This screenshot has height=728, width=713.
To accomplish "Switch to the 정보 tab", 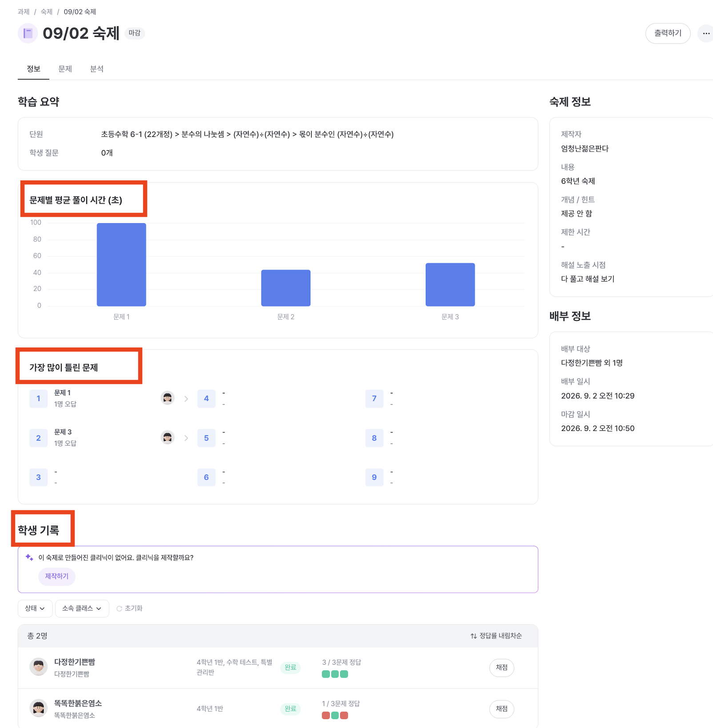I will (33, 69).
